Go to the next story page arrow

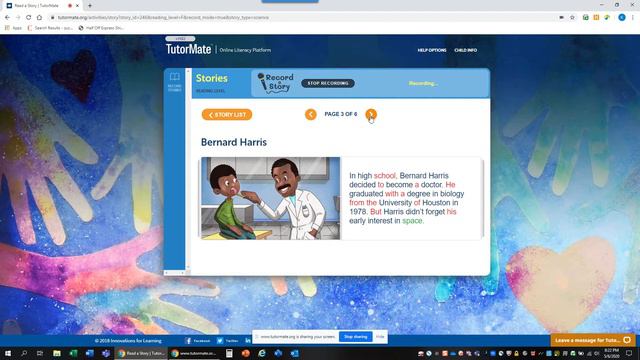(x=371, y=114)
